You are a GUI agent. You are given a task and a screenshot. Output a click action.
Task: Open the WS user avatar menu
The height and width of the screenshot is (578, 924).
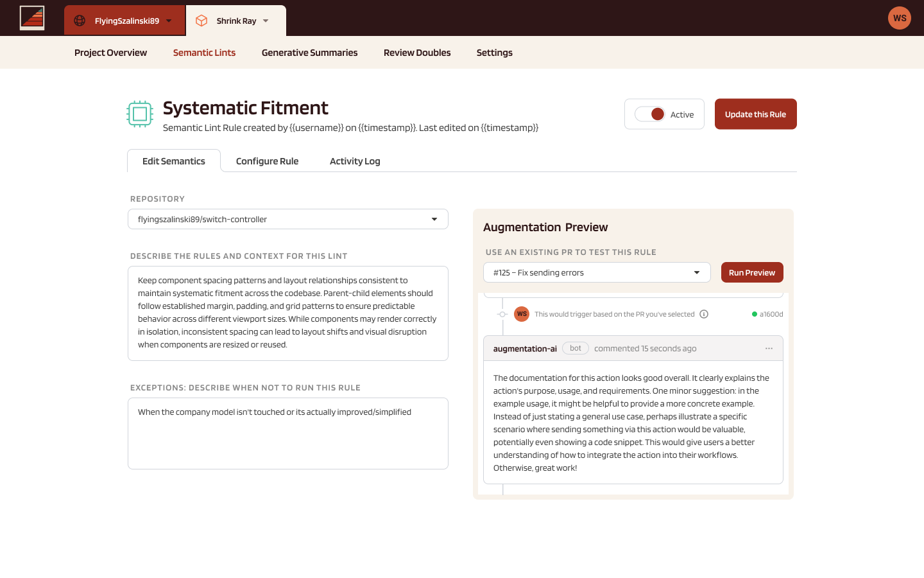[x=900, y=18]
